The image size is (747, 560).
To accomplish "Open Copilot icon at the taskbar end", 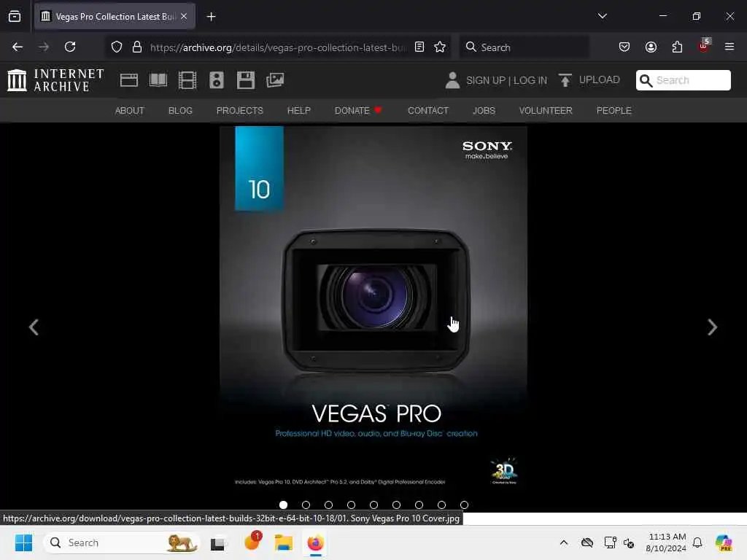I will (x=724, y=542).
